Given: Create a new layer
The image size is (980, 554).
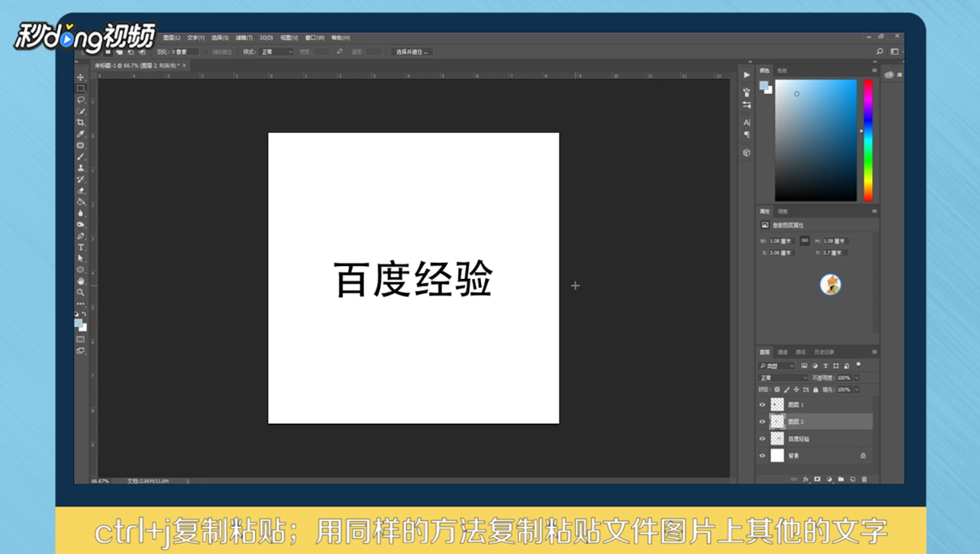Looking at the screenshot, I should (853, 479).
